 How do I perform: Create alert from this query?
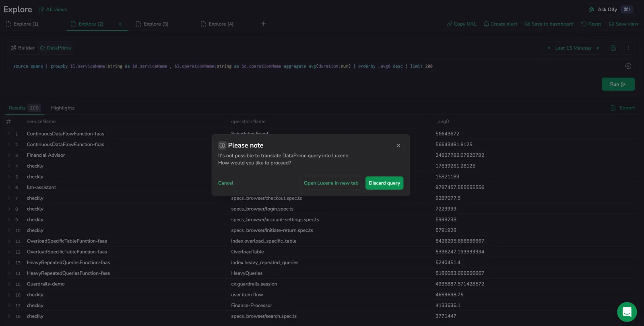click(501, 24)
